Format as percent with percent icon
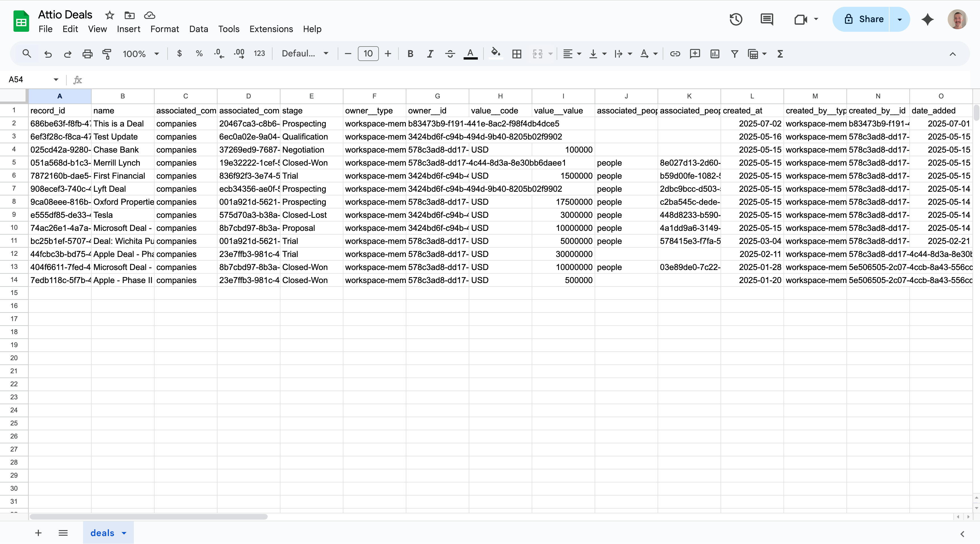Viewport: 980px width, 544px height. point(199,54)
